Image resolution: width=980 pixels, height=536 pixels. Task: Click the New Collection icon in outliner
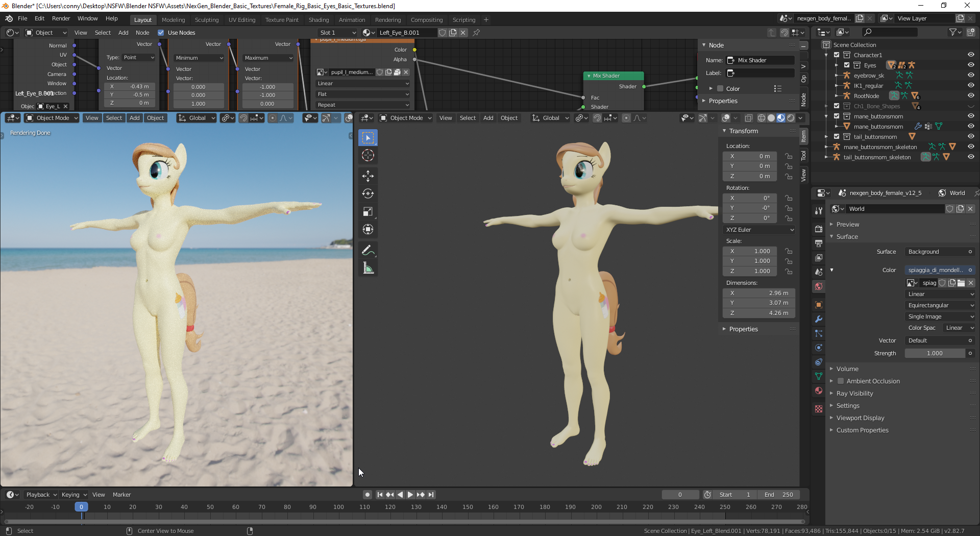pos(971,32)
